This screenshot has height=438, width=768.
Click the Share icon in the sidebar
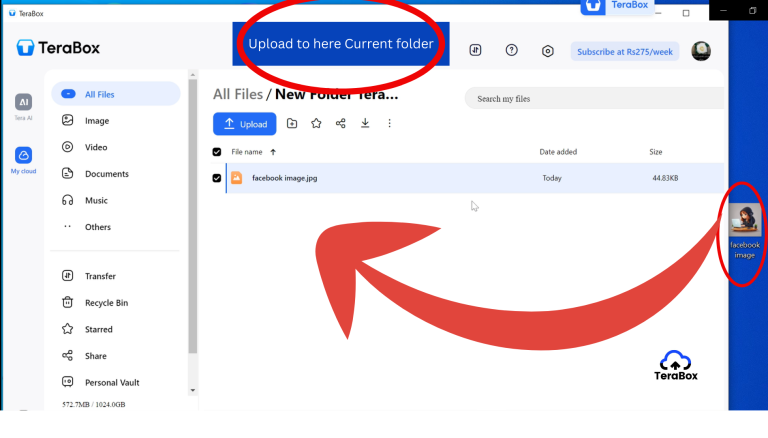tap(68, 355)
